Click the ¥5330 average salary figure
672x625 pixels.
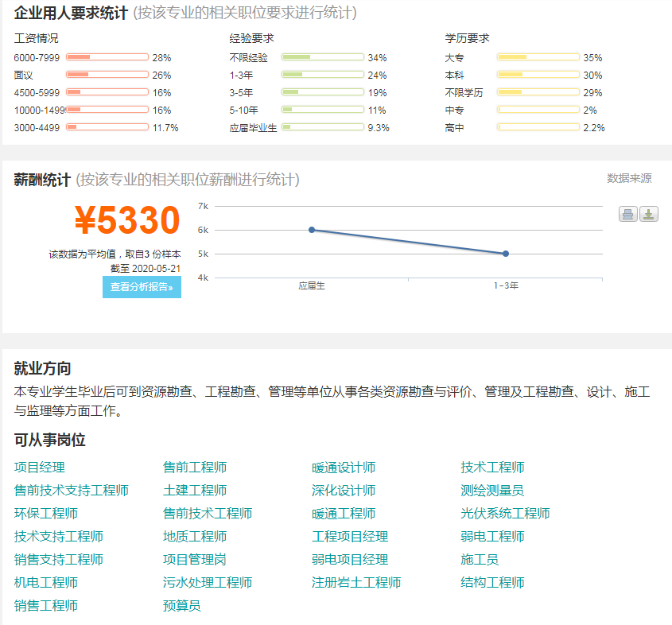pos(127,220)
